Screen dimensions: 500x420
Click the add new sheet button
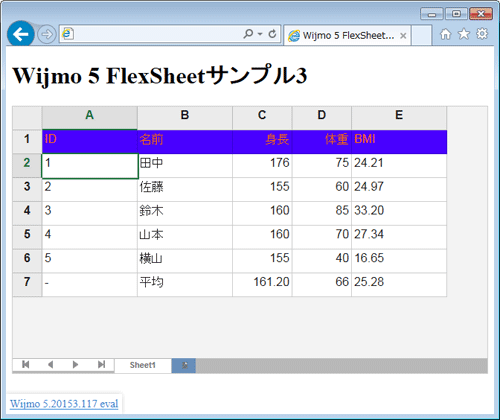click(184, 365)
